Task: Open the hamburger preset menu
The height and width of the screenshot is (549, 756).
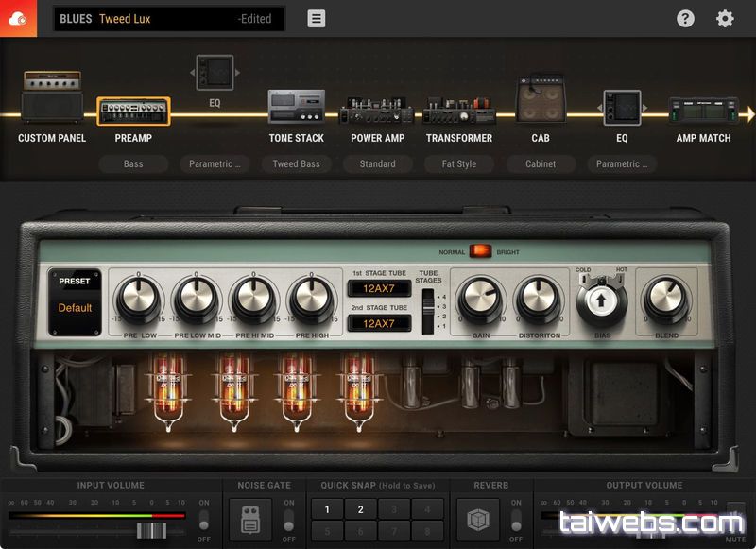Action: click(317, 19)
